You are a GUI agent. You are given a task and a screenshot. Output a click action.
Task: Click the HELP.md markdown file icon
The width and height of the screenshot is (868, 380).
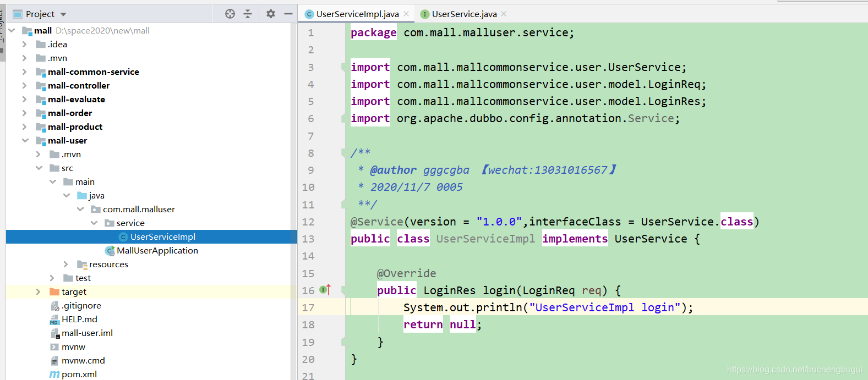point(54,319)
